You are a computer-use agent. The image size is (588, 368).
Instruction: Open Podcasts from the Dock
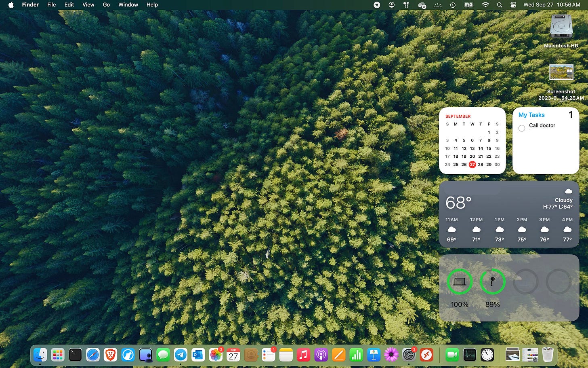[x=321, y=355]
